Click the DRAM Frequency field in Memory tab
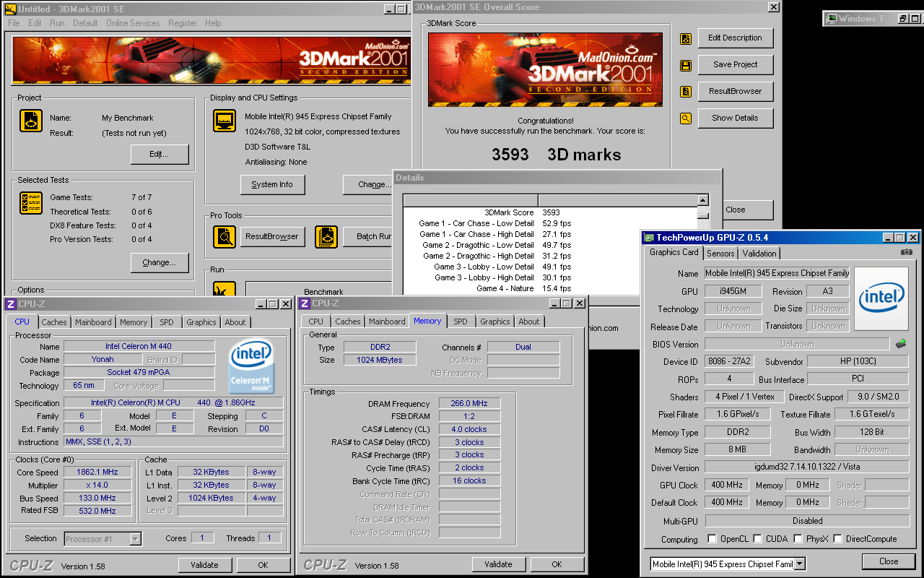924x578 pixels. [x=469, y=404]
